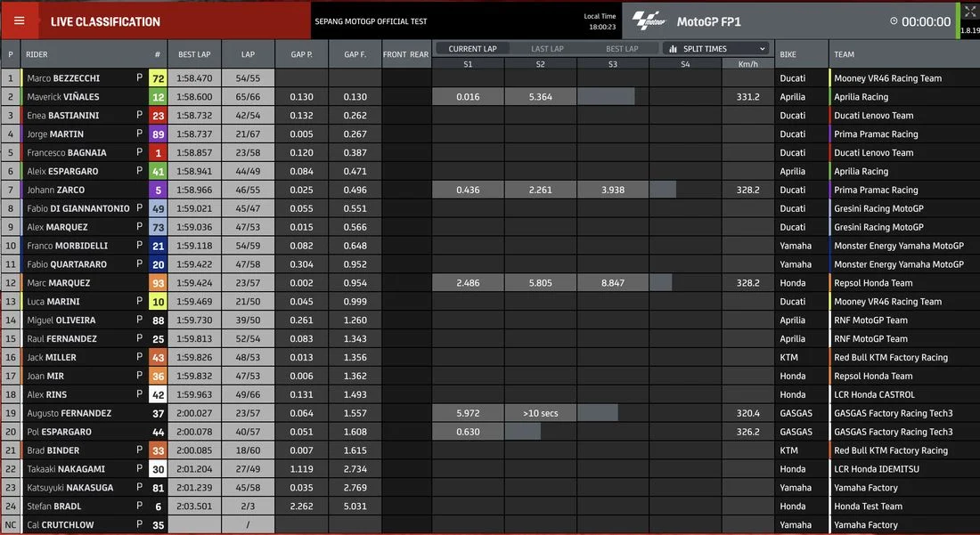This screenshot has height=535, width=980.
Task: Click the Live Classification heading
Action: coord(105,21)
